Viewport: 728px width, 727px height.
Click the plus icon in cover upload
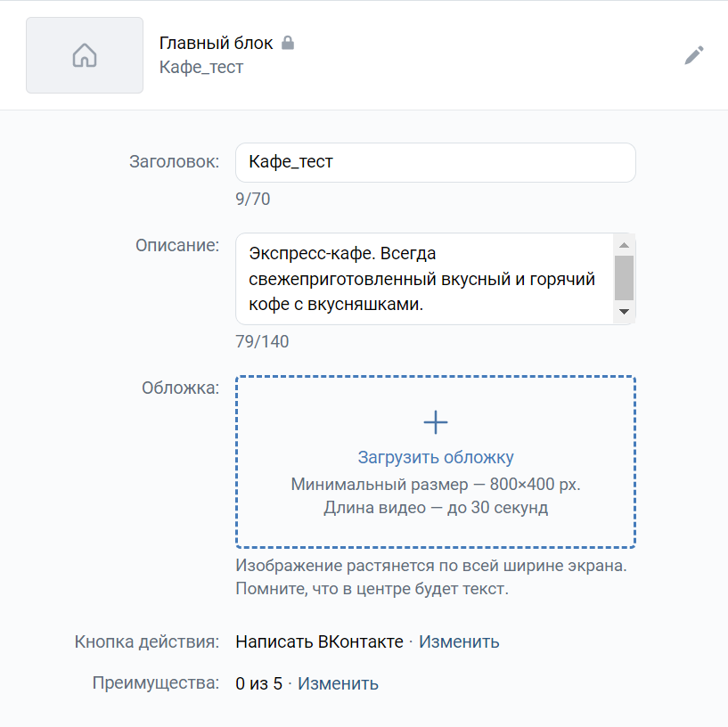[436, 422]
